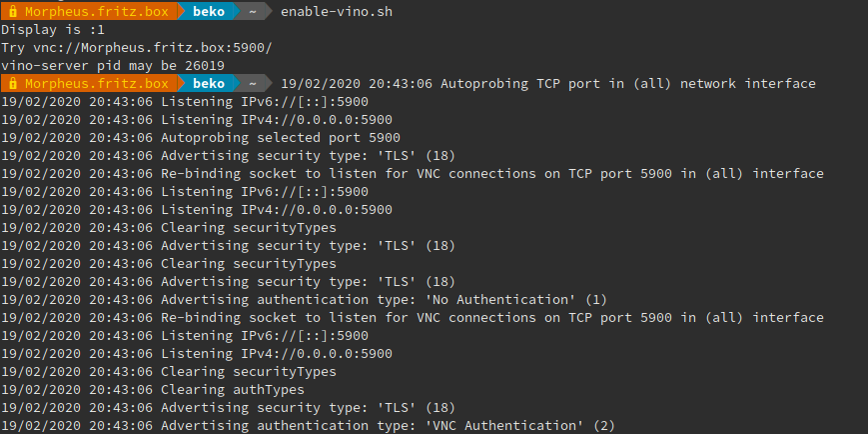Image resolution: width=868 pixels, height=434 pixels.
Task: Click the pid number 26019
Action: point(205,66)
